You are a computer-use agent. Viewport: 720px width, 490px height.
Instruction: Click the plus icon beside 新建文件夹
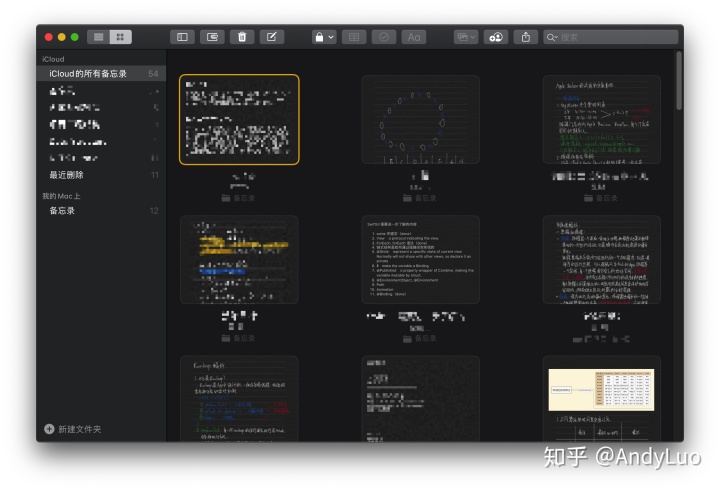(49, 429)
